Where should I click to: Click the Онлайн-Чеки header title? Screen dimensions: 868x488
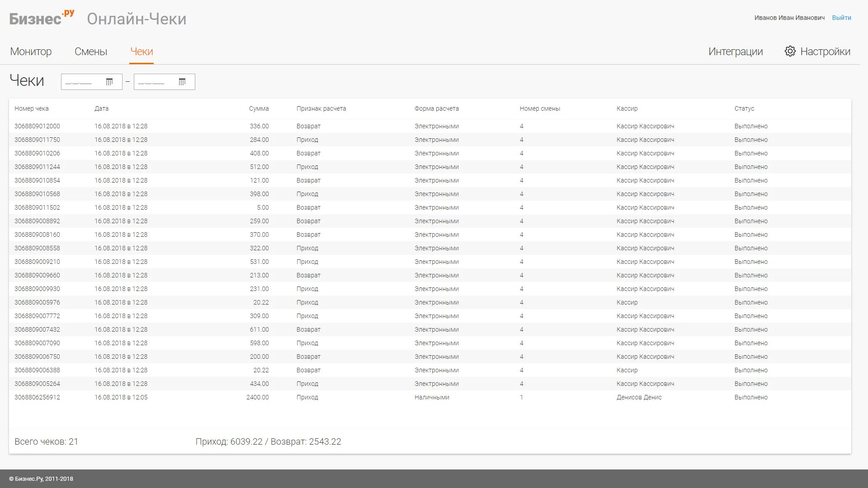[x=137, y=19]
